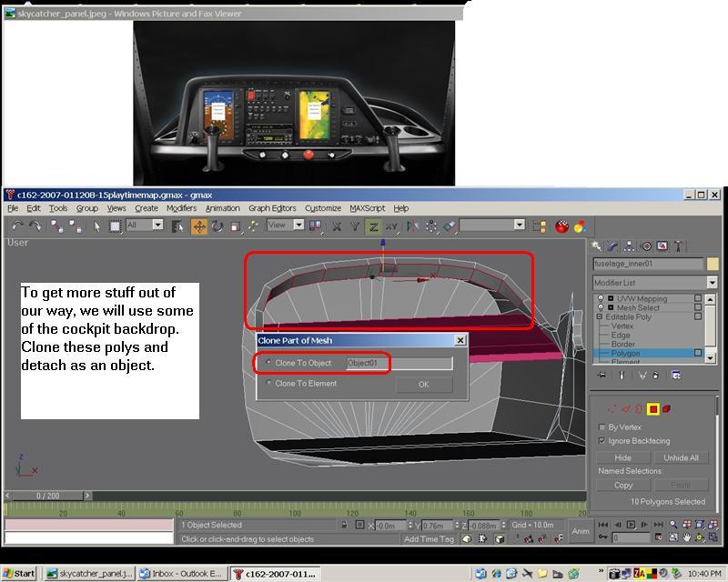The image size is (728, 582).
Task: Restrict transform to Y axis
Action: (x=355, y=226)
